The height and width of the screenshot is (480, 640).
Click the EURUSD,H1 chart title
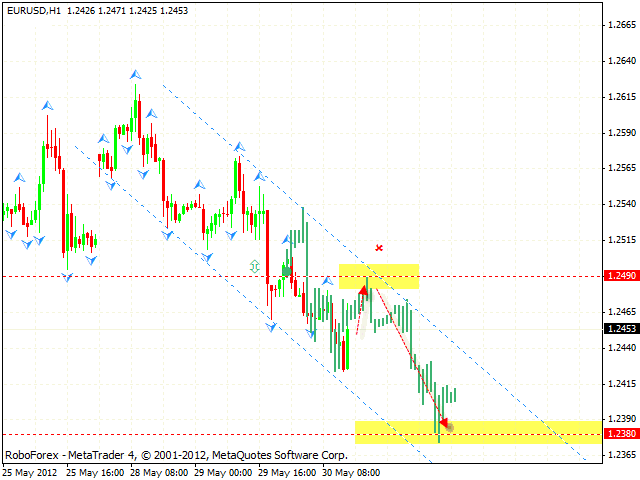(x=34, y=11)
